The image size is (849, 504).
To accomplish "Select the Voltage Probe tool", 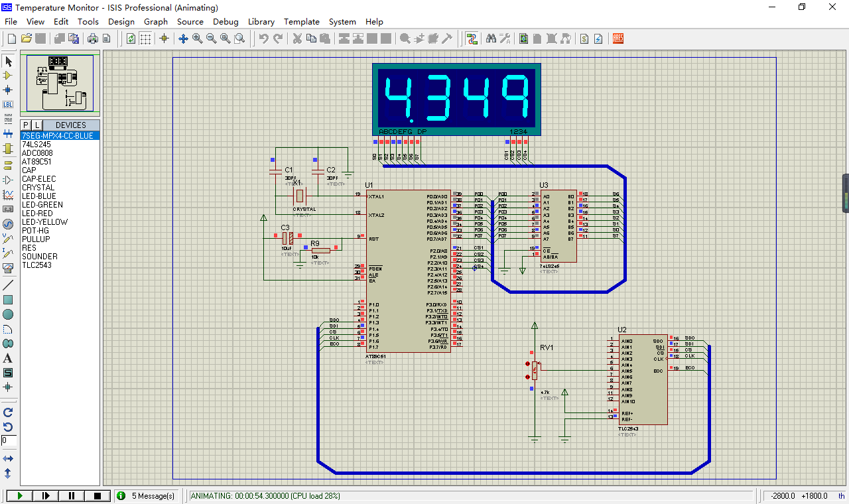I will tap(9, 238).
